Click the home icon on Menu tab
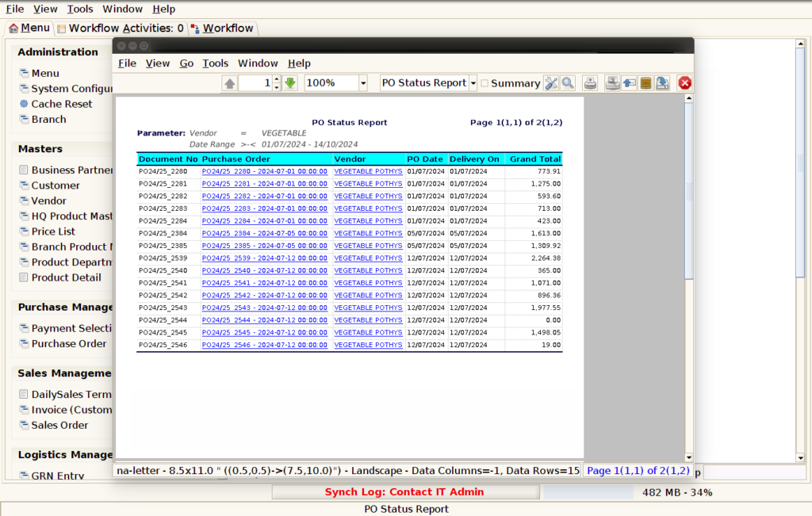The image size is (812, 516). [13, 29]
